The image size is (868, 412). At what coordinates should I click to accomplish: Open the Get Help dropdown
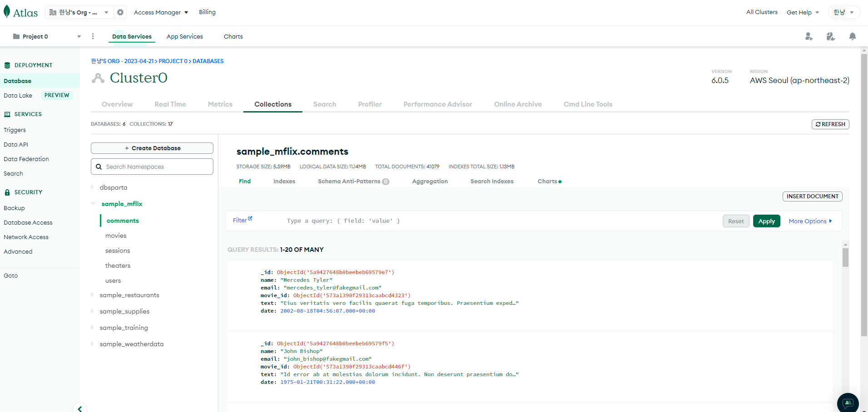[803, 12]
